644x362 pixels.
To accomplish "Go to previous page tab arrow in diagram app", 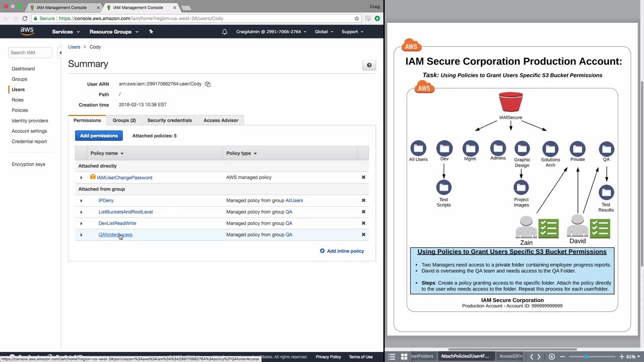I will tap(531, 356).
